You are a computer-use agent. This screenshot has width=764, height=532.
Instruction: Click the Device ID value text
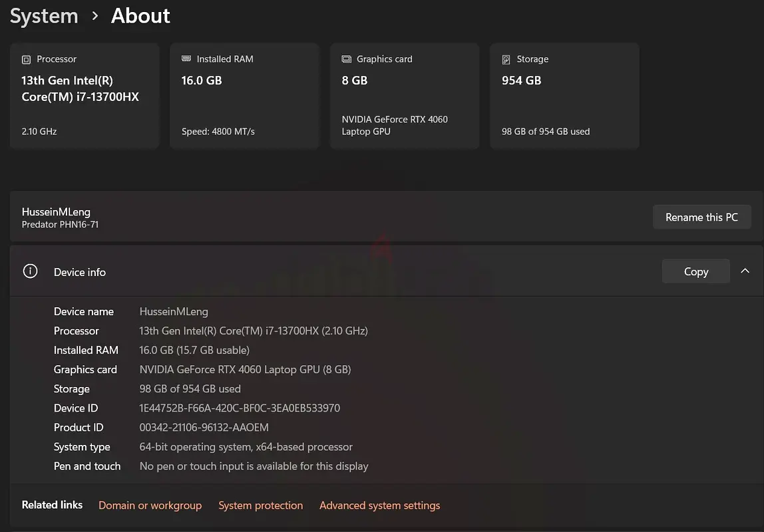pyautogui.click(x=240, y=408)
